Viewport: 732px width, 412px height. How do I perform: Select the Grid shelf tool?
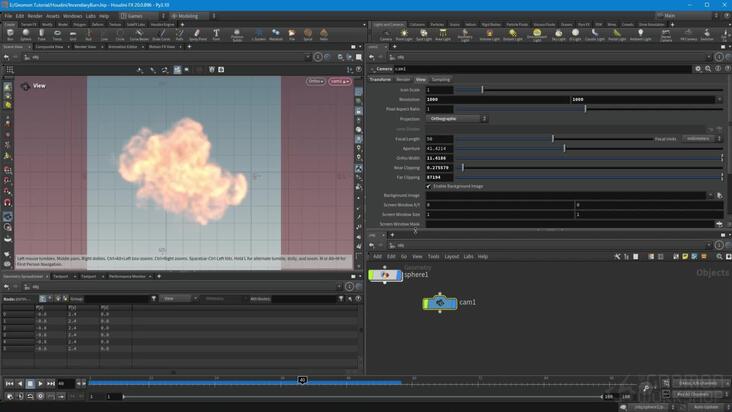coord(73,35)
